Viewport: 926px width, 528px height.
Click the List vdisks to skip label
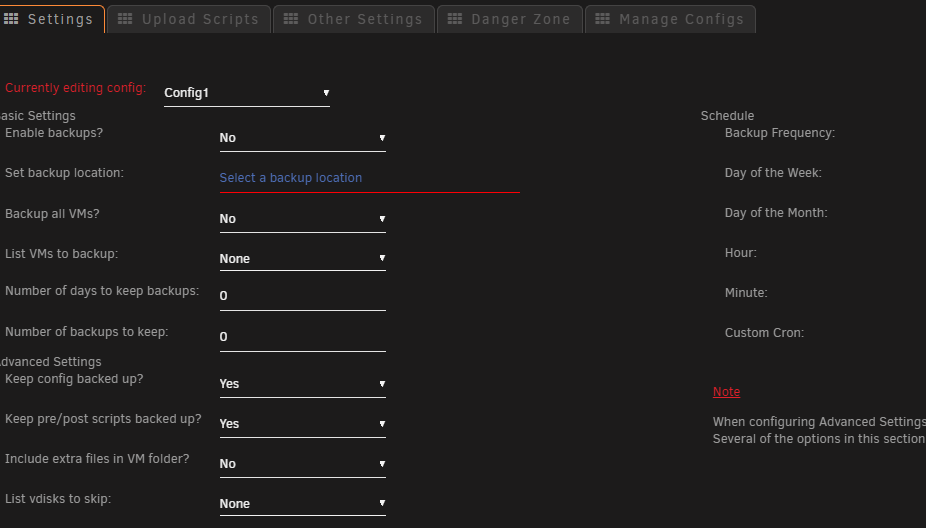pos(58,499)
